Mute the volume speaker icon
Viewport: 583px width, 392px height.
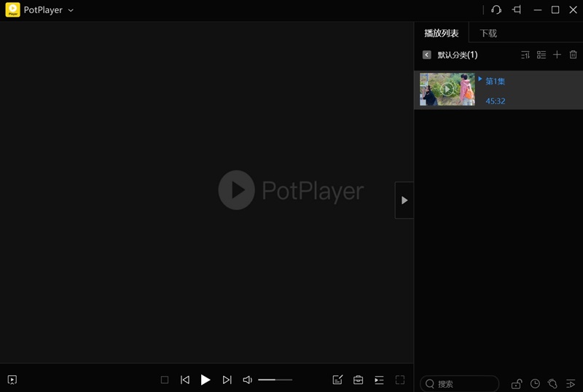[x=247, y=380]
